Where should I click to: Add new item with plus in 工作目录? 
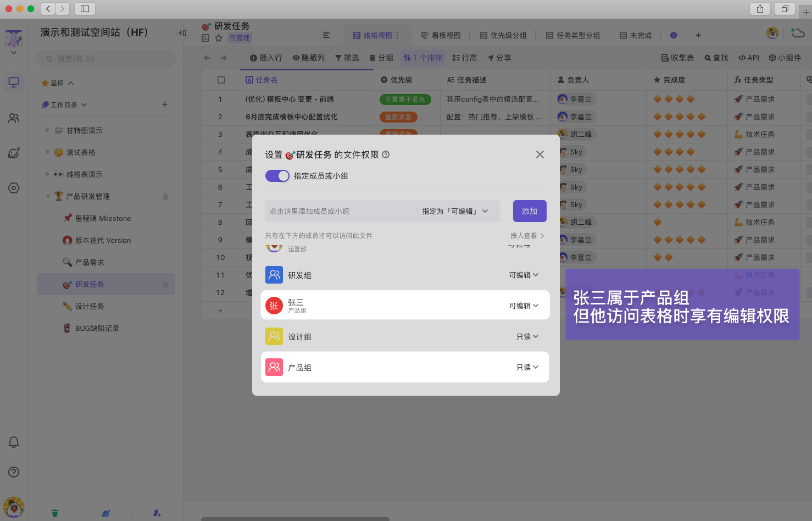pos(165,104)
